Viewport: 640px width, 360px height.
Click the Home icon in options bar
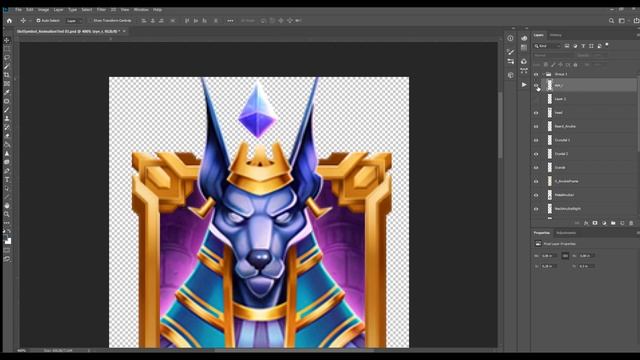tap(9, 20)
